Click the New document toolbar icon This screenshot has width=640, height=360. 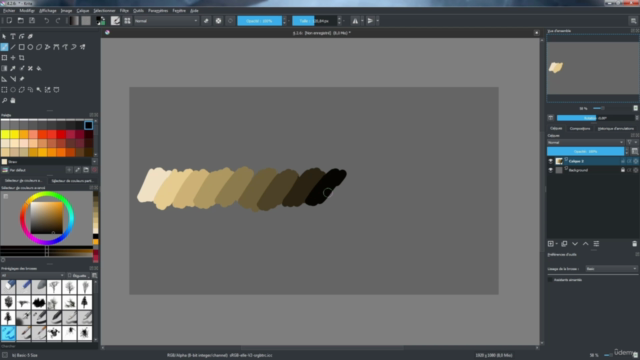9,21
